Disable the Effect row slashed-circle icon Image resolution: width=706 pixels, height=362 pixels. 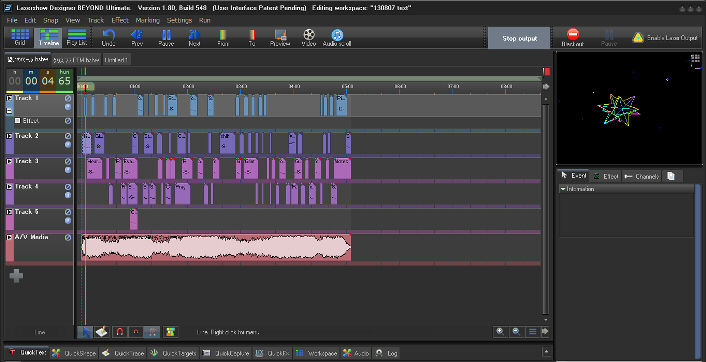(68, 121)
